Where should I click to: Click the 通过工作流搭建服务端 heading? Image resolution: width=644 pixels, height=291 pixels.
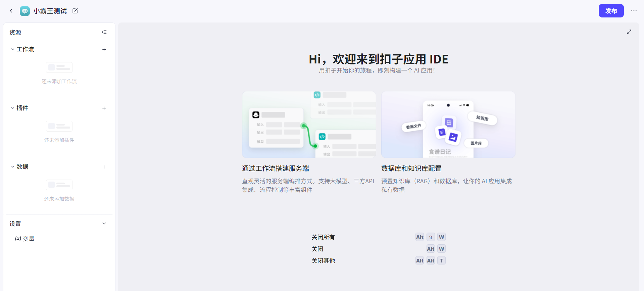(x=275, y=168)
